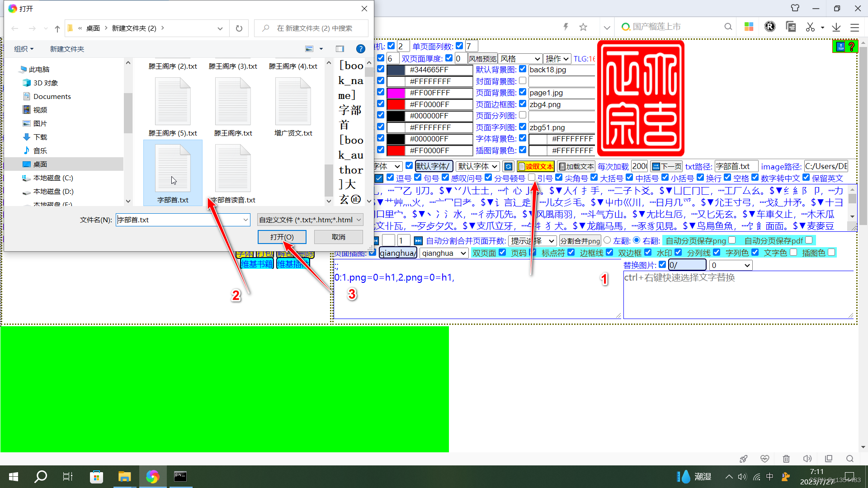Open the 操作 dropdown
The image size is (868, 488).
point(557,58)
